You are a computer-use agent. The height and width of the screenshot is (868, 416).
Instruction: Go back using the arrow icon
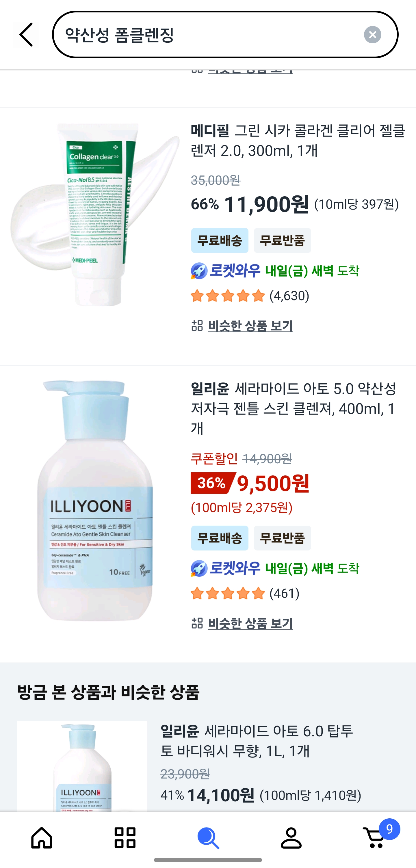(26, 35)
